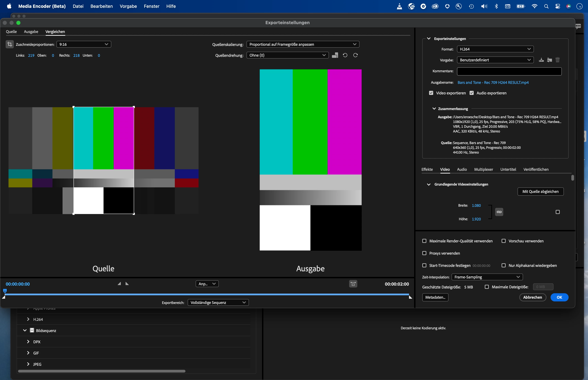
Task: Click the output name Bars and Tone link
Action: point(493,82)
